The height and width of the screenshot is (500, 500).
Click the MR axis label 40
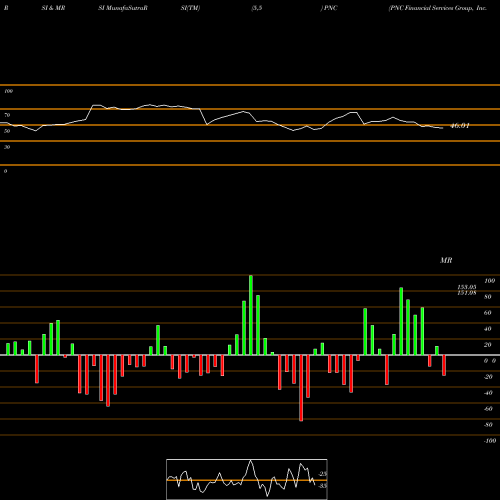[x=488, y=329]
